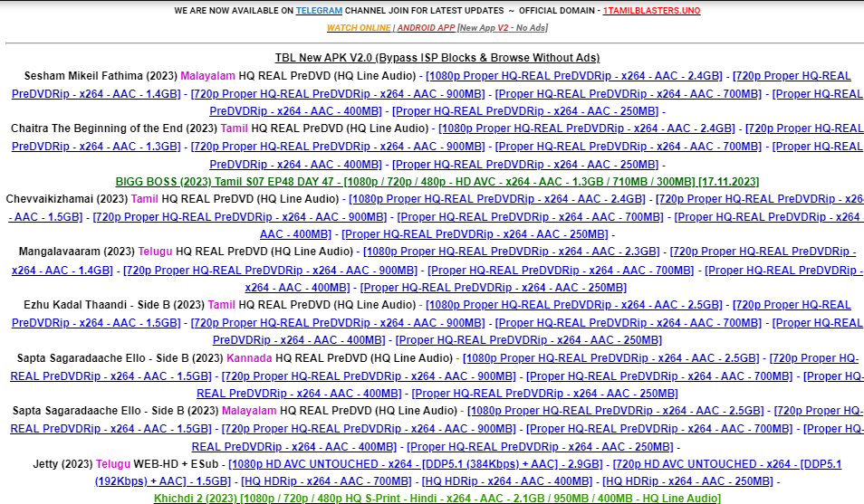Select the text "[New App V2 - No Ads]"
864x504 pixels.
pyautogui.click(x=503, y=27)
